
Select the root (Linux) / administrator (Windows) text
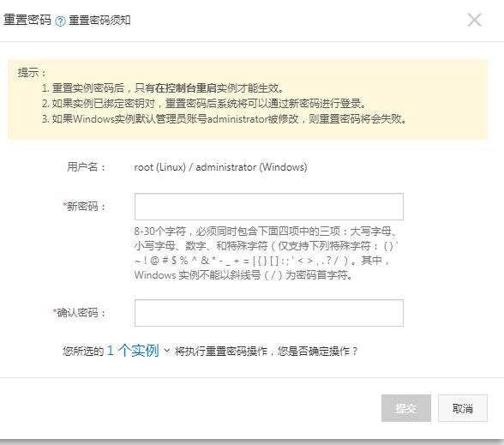(220, 167)
